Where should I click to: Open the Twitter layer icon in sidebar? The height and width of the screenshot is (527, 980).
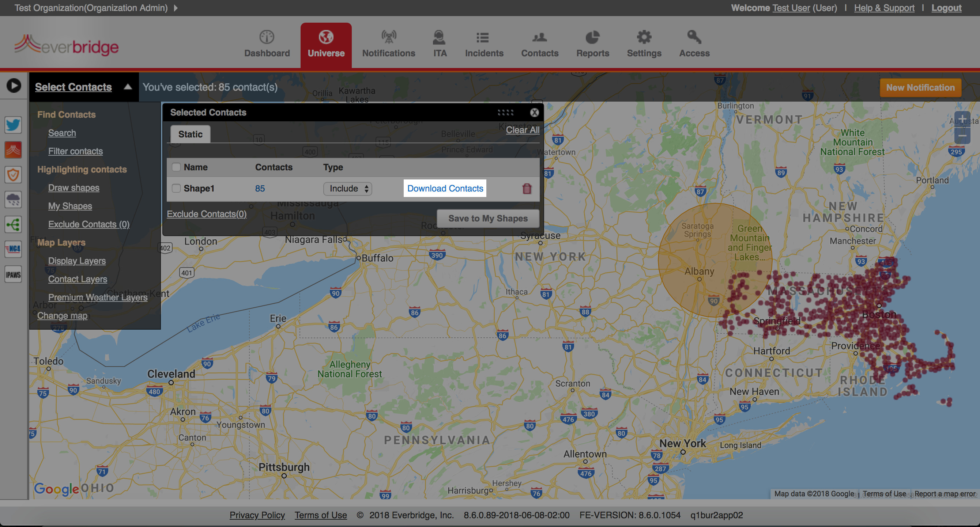click(13, 125)
